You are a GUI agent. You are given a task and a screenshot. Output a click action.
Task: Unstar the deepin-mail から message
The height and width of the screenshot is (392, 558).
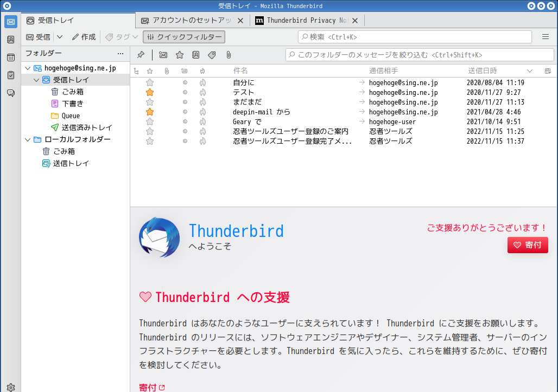point(150,112)
